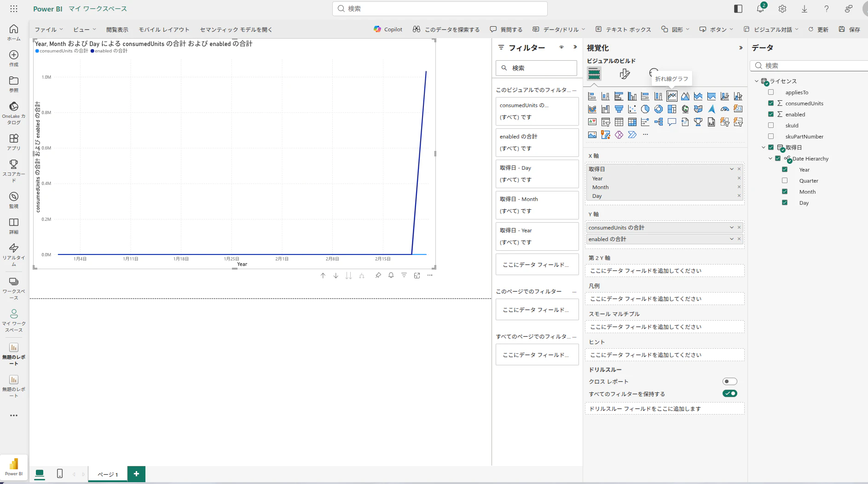Focus the Filters pane 検索 field
The width and height of the screenshot is (868, 484).
pyautogui.click(x=536, y=68)
